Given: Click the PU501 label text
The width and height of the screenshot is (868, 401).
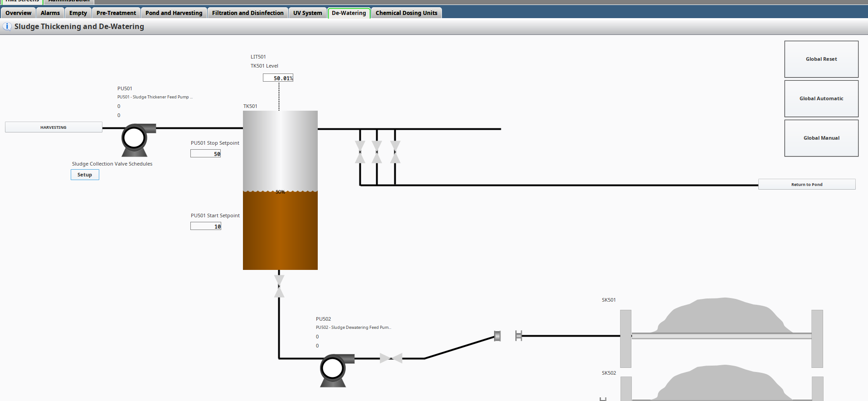Looking at the screenshot, I should (x=125, y=88).
